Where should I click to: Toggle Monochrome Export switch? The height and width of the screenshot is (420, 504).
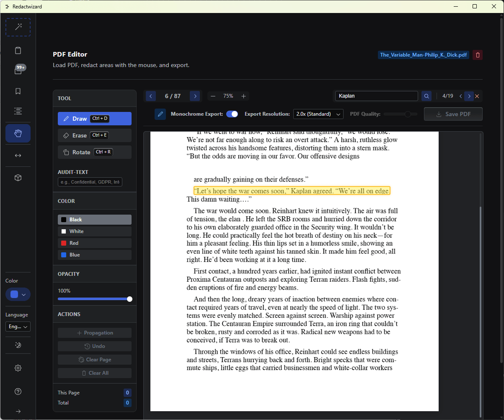232,114
